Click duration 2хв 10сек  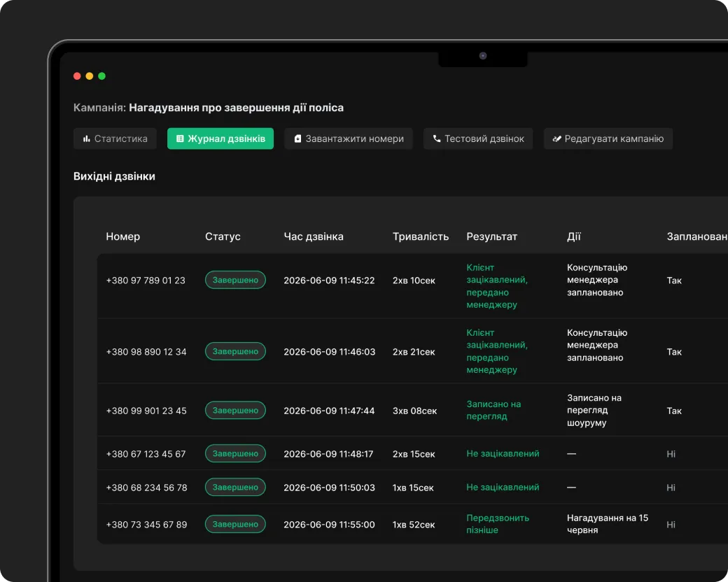(x=414, y=281)
